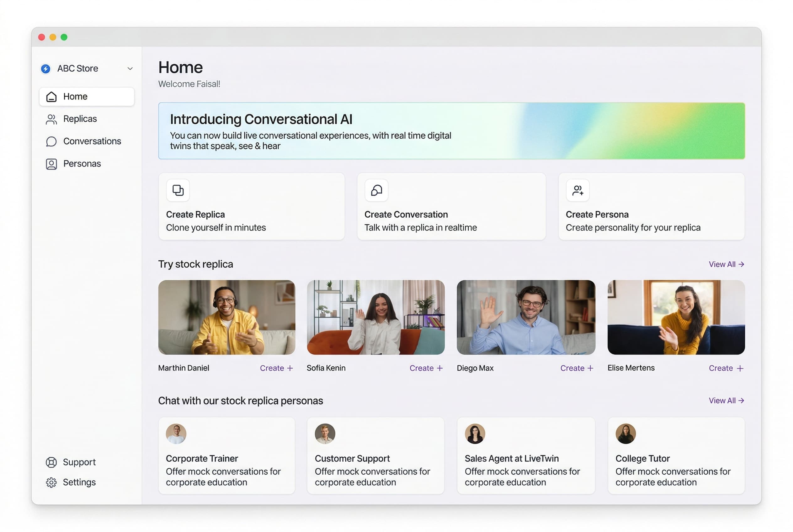The height and width of the screenshot is (532, 793).
Task: Open the Conversations menu item
Action: (92, 141)
